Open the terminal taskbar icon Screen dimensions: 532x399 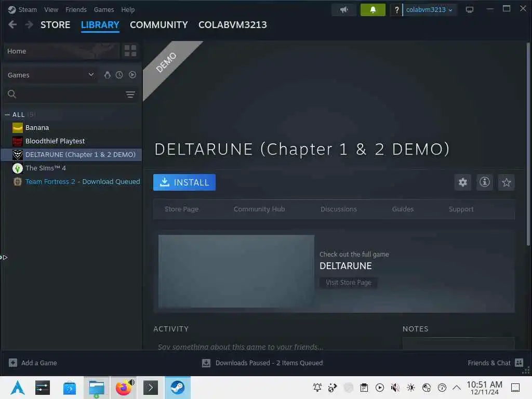point(151,388)
